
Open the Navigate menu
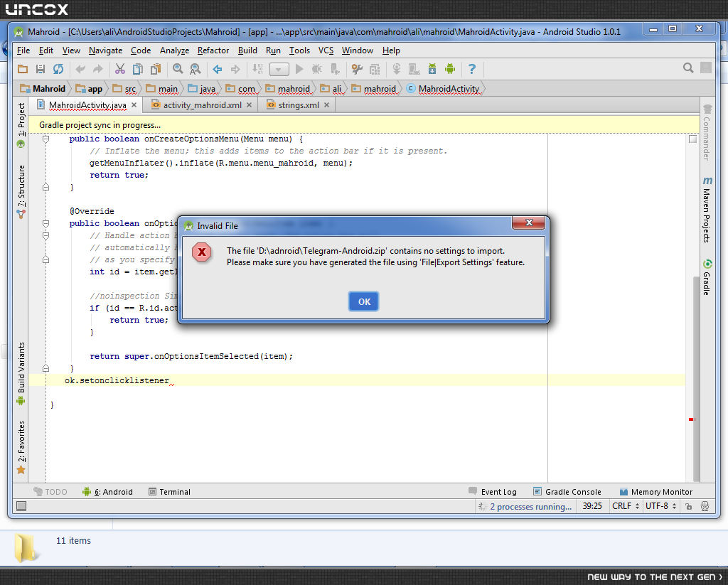pyautogui.click(x=106, y=50)
